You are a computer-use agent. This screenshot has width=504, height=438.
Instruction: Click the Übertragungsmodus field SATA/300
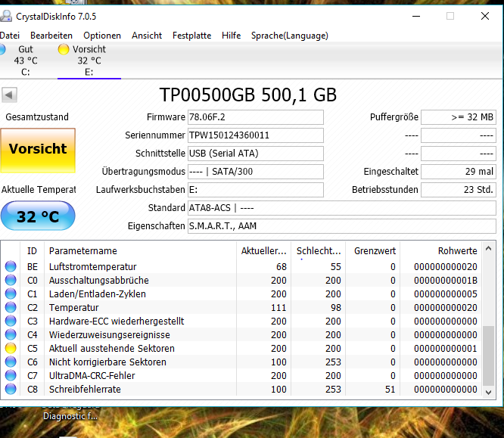[256, 172]
